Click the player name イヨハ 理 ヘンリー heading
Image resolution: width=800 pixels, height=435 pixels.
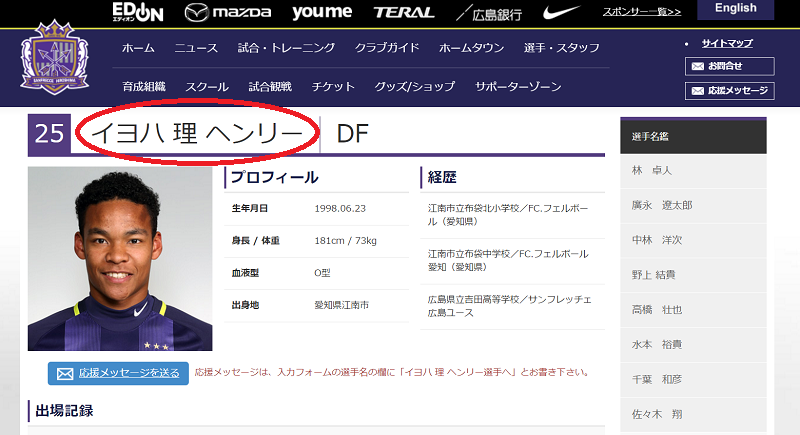click(x=197, y=134)
